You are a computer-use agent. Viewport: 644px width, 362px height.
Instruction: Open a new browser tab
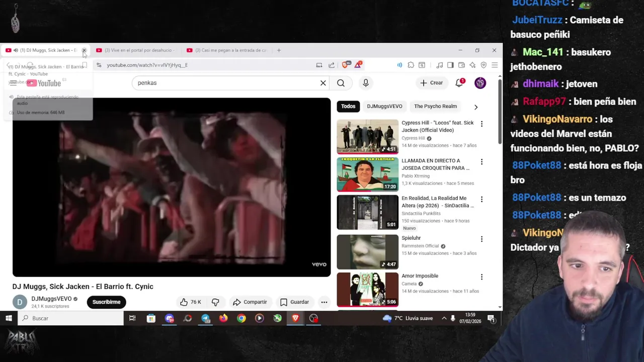tap(279, 50)
